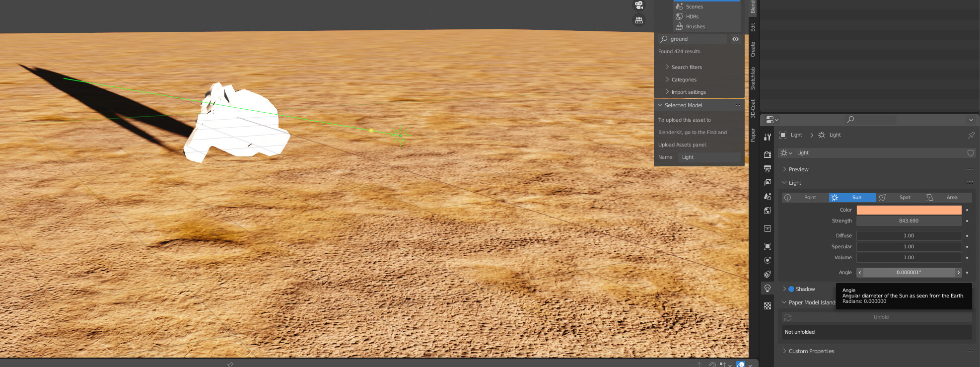
Task: Open the World properties tab
Action: (768, 211)
